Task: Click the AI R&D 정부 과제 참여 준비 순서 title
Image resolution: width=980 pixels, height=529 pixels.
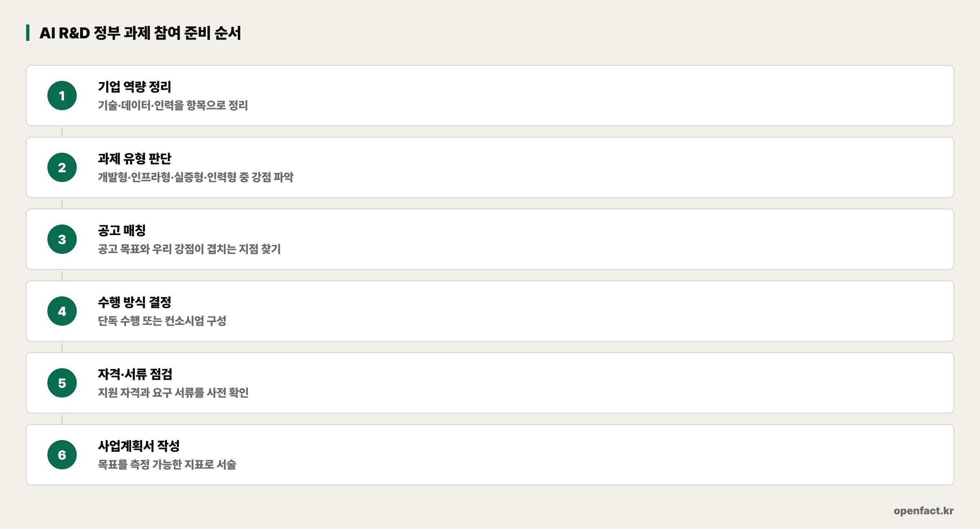Action: (140, 33)
